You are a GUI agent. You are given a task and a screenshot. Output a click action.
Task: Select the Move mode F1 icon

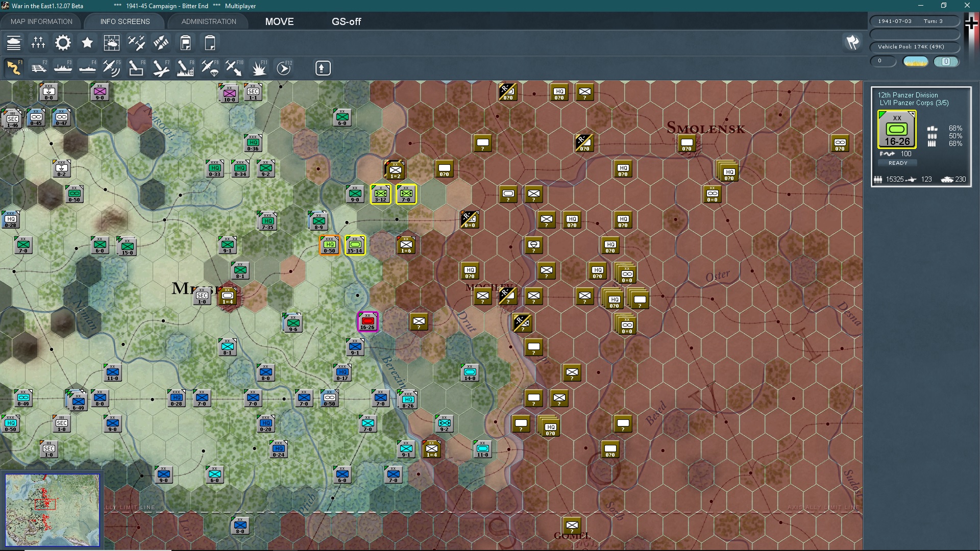(x=14, y=68)
